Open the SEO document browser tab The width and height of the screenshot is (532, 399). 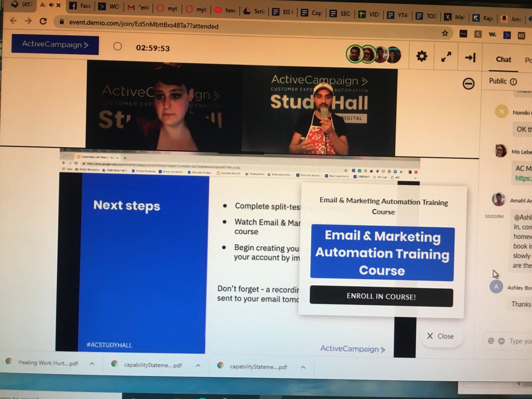pos(340,14)
